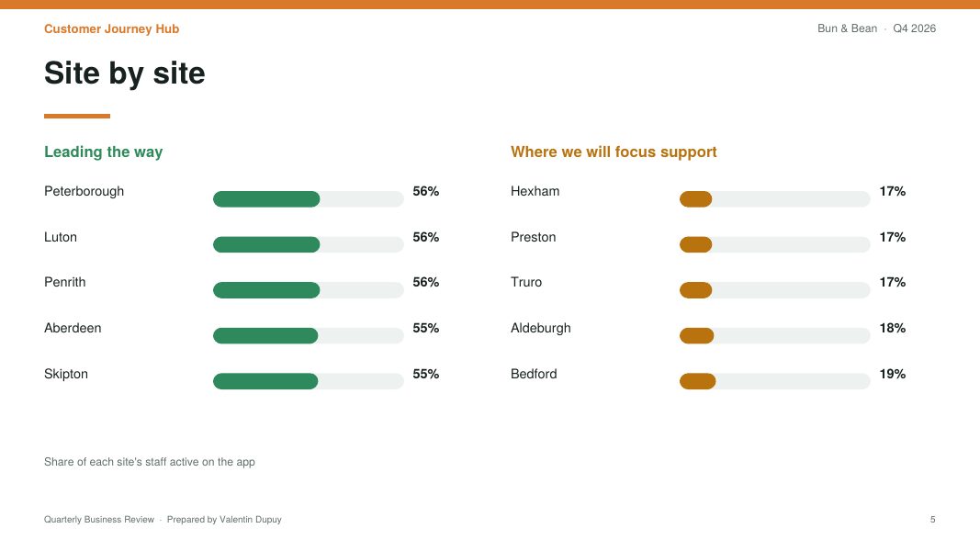
Task: Click the Skipton 55% value
Action: point(425,374)
